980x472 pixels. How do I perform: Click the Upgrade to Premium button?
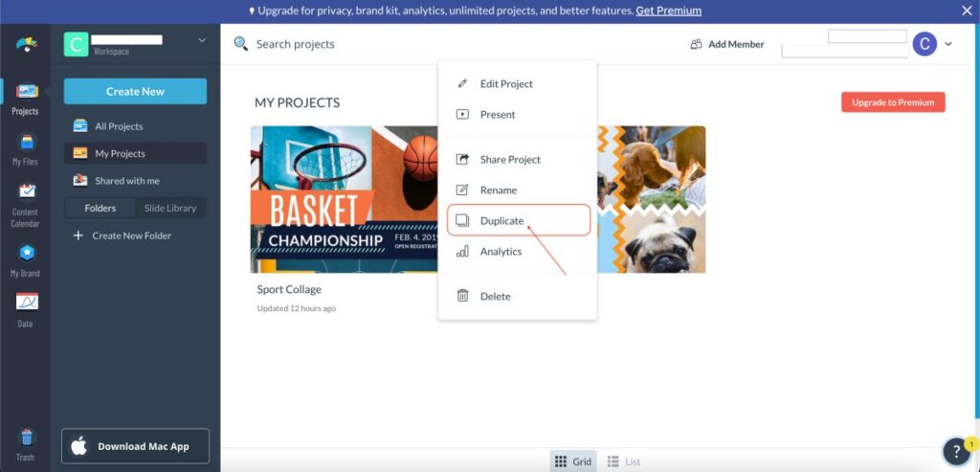[x=893, y=102]
